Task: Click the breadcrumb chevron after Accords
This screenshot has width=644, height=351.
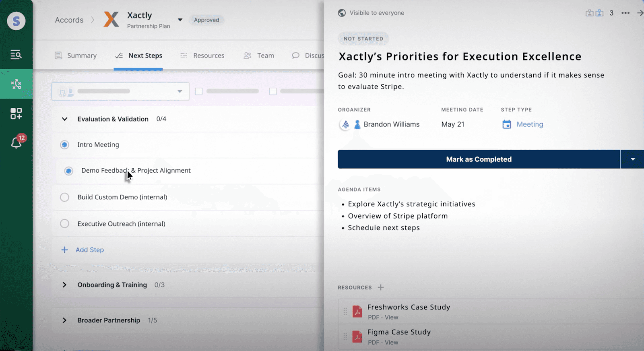Action: tap(93, 20)
